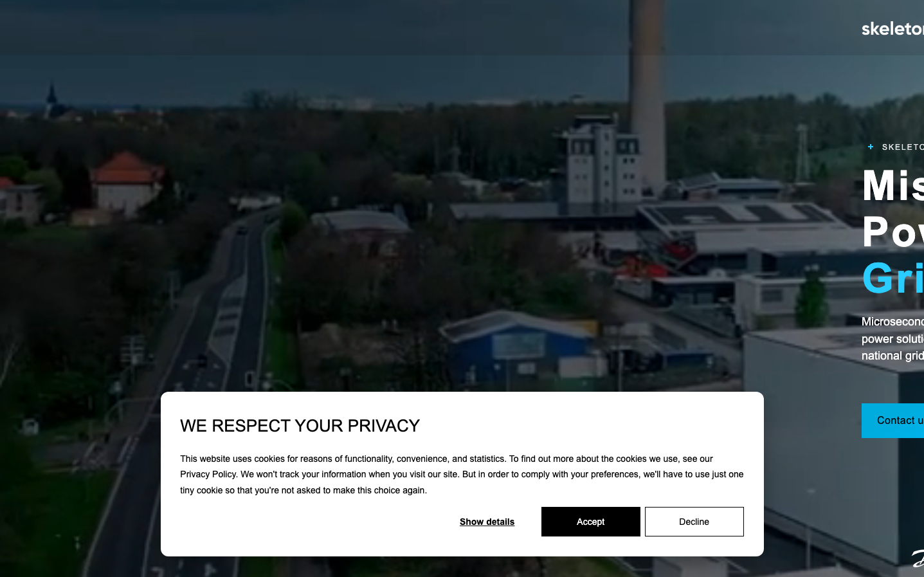
Task: Click the Skeleton logo in the header
Action: [x=892, y=28]
